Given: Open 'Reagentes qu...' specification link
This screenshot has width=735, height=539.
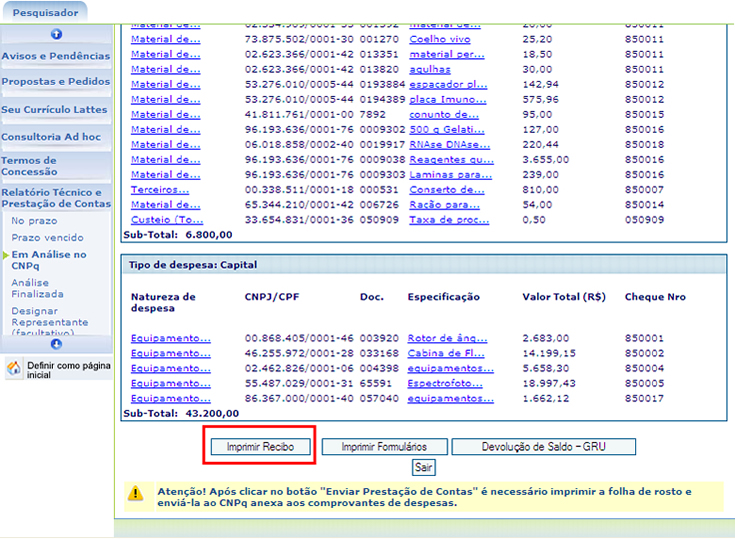Looking at the screenshot, I should pyautogui.click(x=451, y=159).
